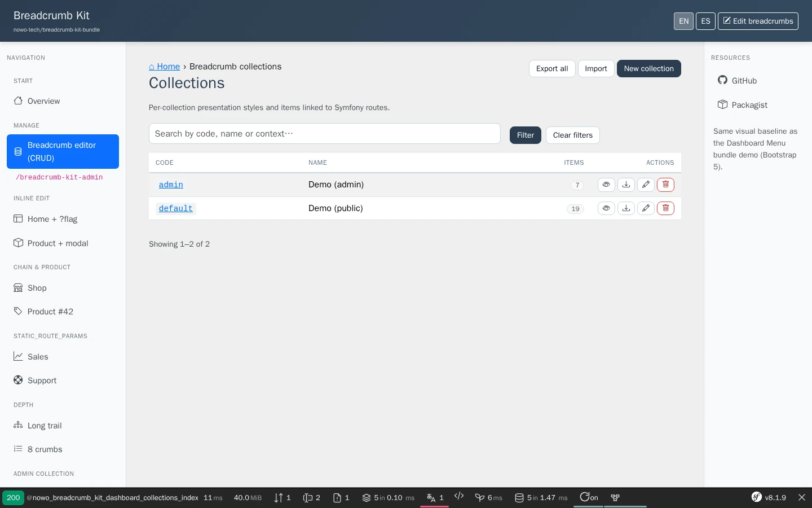View the default collection with eye icon

tap(606, 208)
